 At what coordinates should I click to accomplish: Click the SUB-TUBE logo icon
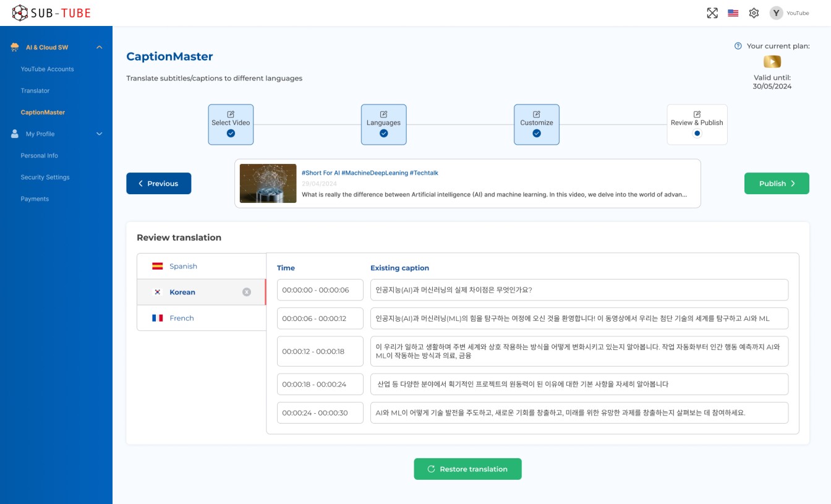20,13
